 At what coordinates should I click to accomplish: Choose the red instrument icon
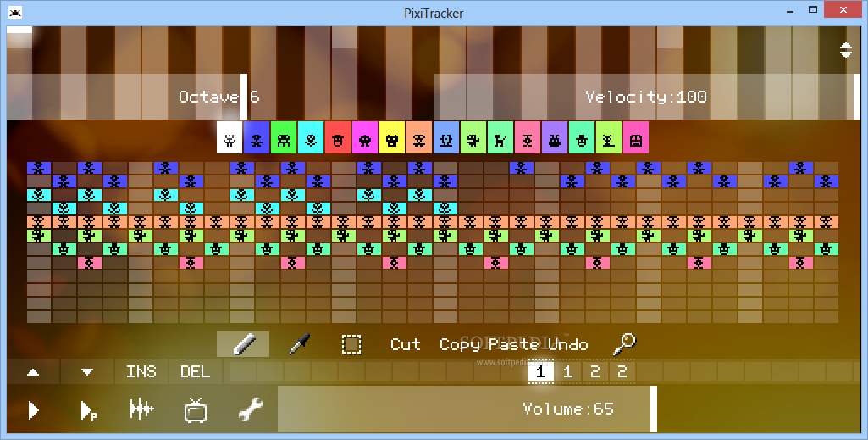pos(338,137)
